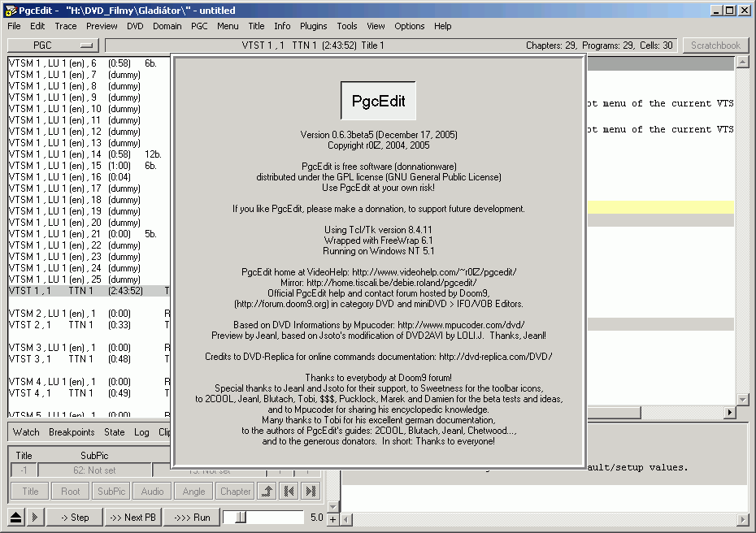This screenshot has width=756, height=533.
Task: Click the eject icon button
Action: point(16,517)
